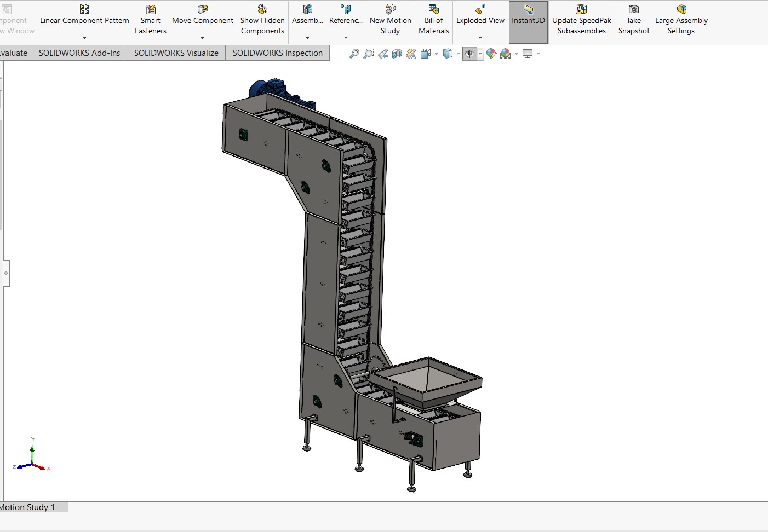Viewport: 768px width, 532px height.
Task: Open the SOLIDWORKS Inspection tab
Action: click(278, 53)
